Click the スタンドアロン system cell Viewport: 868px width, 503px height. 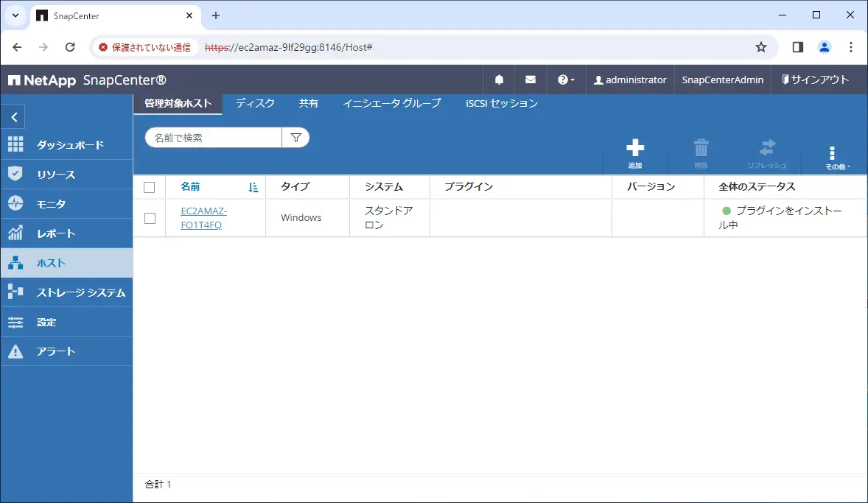click(388, 218)
